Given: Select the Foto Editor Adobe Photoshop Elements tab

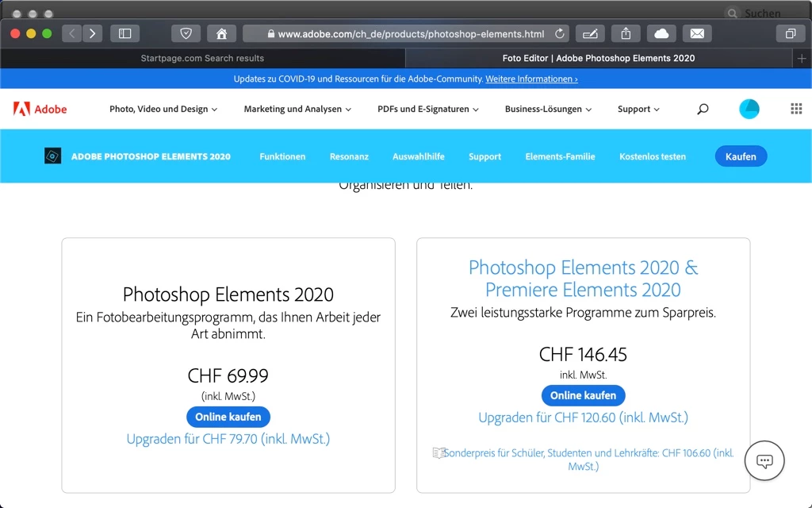Looking at the screenshot, I should click(599, 59).
